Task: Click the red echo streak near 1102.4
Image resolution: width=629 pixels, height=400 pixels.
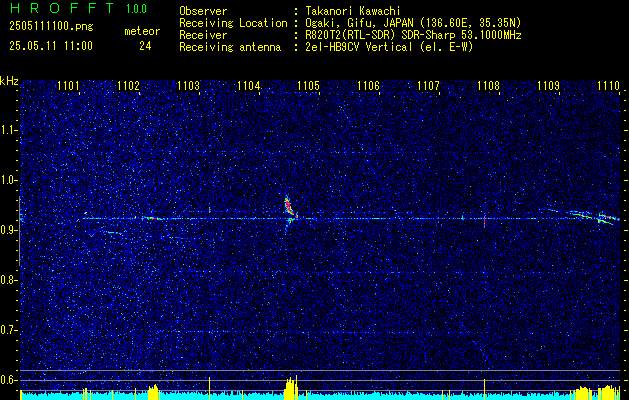Action: click(152, 218)
